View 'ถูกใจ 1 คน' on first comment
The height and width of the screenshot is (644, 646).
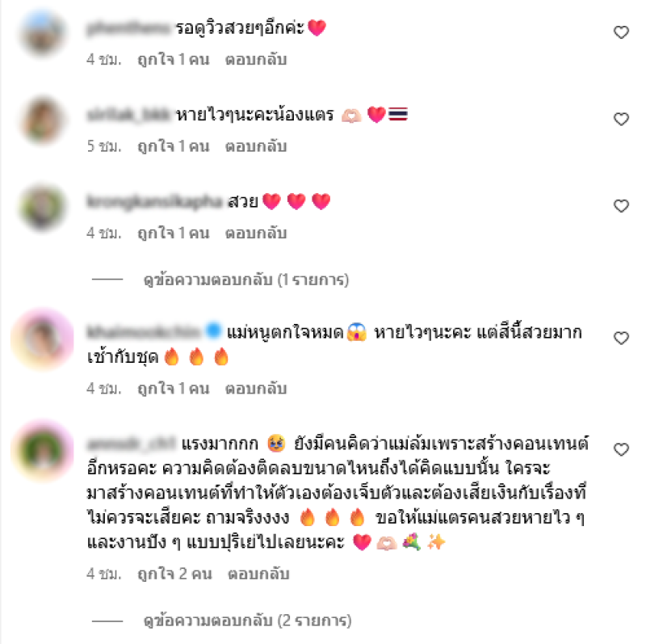[174, 59]
